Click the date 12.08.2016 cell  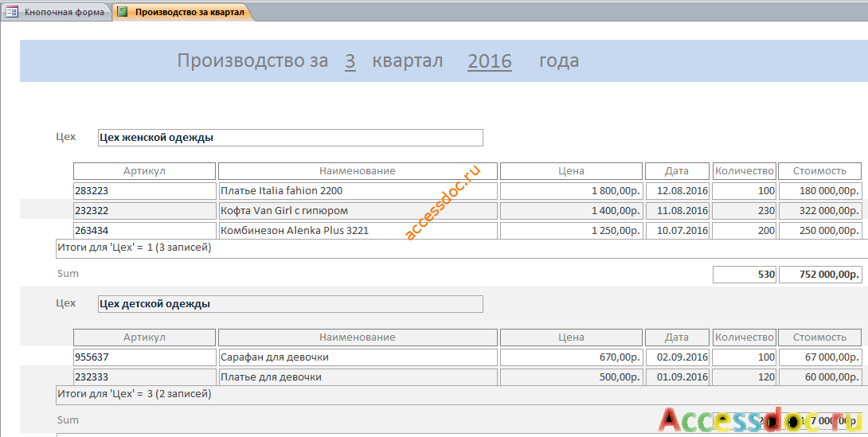(678, 191)
